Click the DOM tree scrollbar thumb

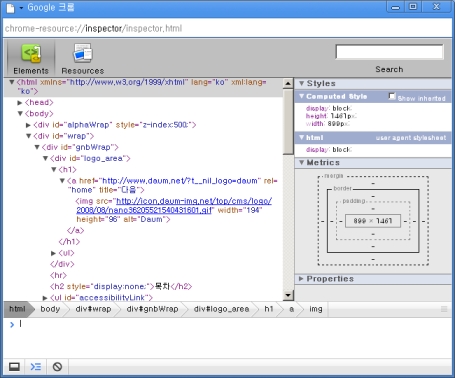click(x=288, y=122)
